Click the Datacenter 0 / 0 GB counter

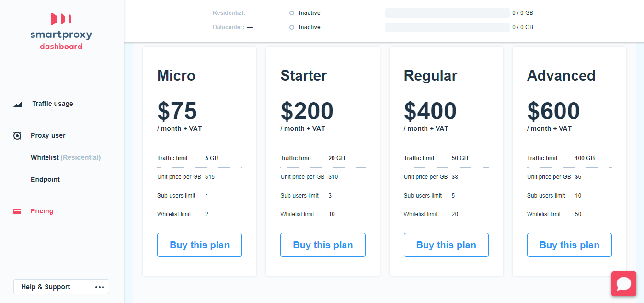click(x=522, y=27)
